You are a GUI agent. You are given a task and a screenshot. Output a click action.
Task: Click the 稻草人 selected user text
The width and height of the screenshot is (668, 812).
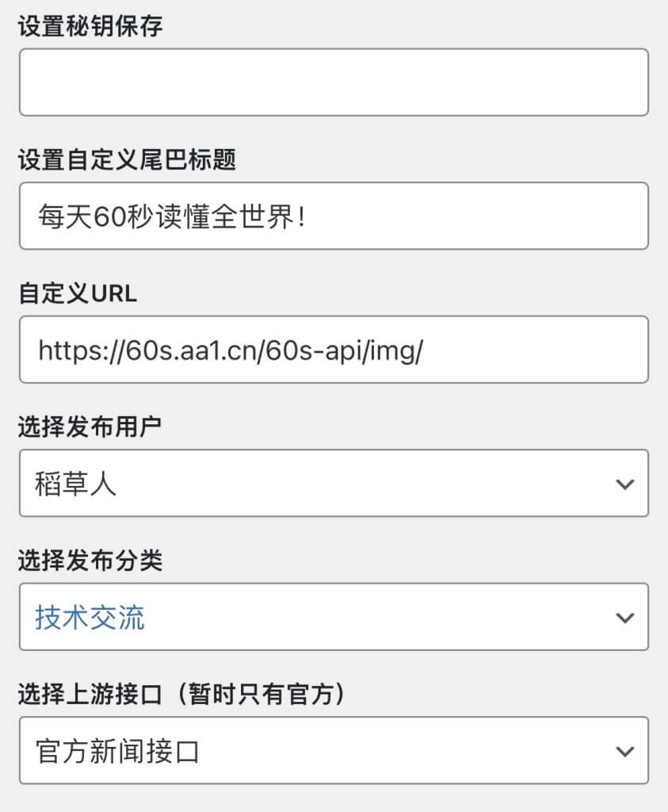(75, 484)
